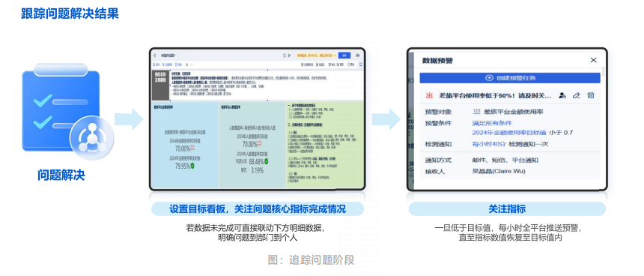
Task: Click the blue save button in dashboard
Action: pos(344,55)
